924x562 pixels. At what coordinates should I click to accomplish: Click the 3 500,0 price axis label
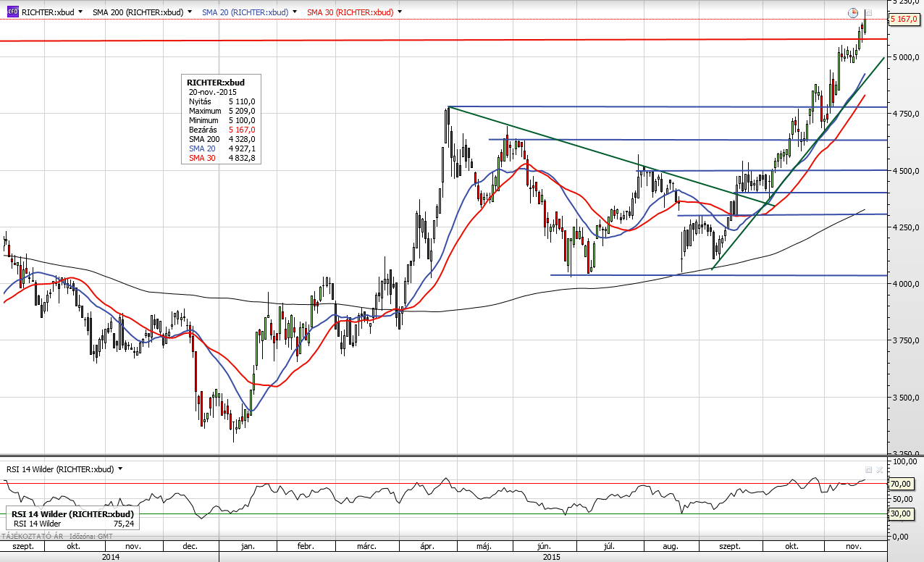(x=907, y=398)
